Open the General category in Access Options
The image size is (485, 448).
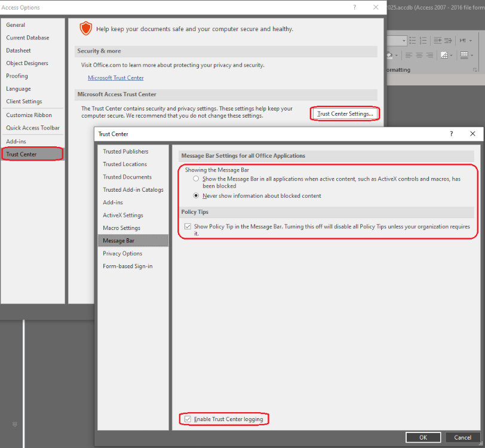(33, 24)
